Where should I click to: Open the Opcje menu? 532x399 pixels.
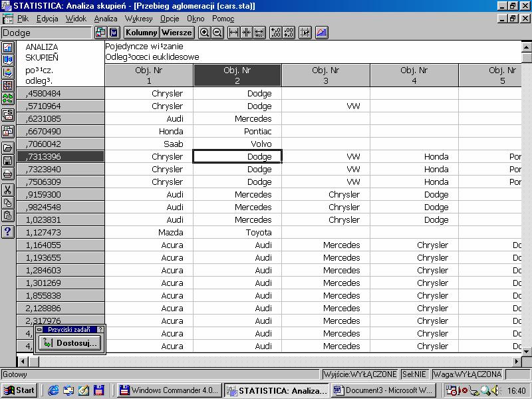(x=170, y=19)
